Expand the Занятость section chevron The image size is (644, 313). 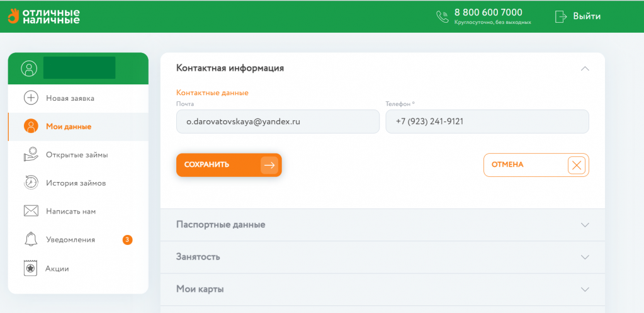[585, 257]
